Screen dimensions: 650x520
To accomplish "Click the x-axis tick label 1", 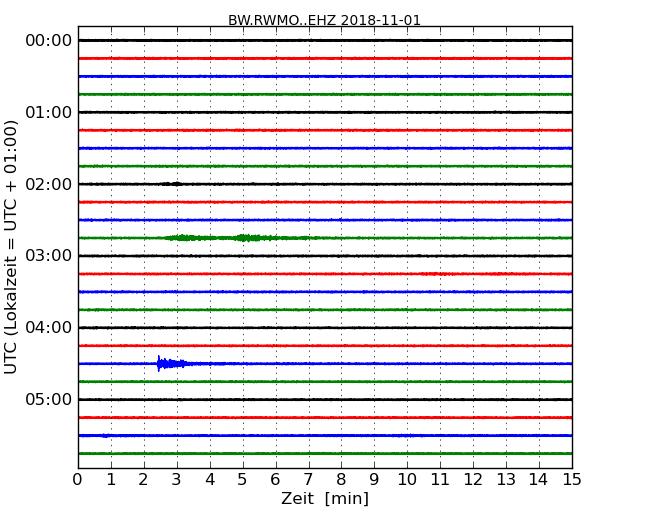I will coord(111,480).
